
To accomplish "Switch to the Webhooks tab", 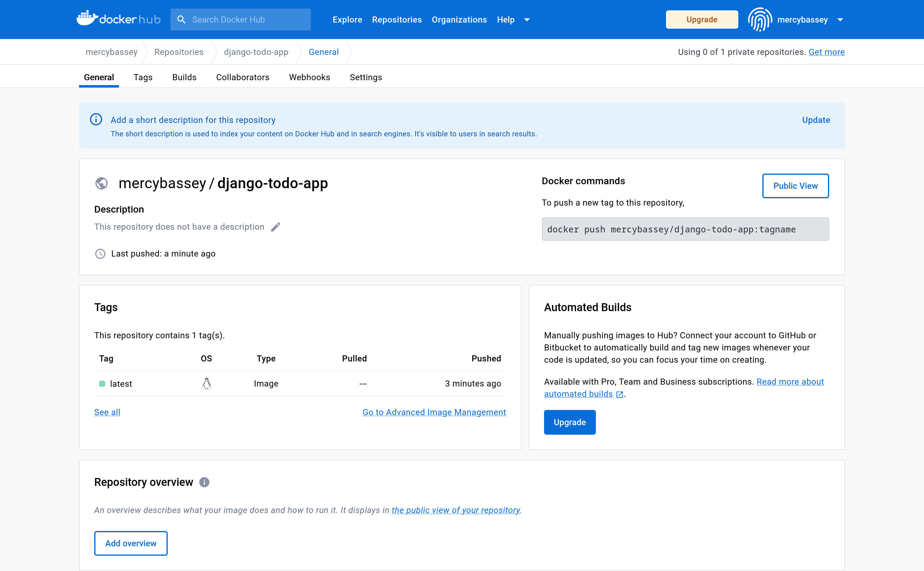I will (x=310, y=77).
